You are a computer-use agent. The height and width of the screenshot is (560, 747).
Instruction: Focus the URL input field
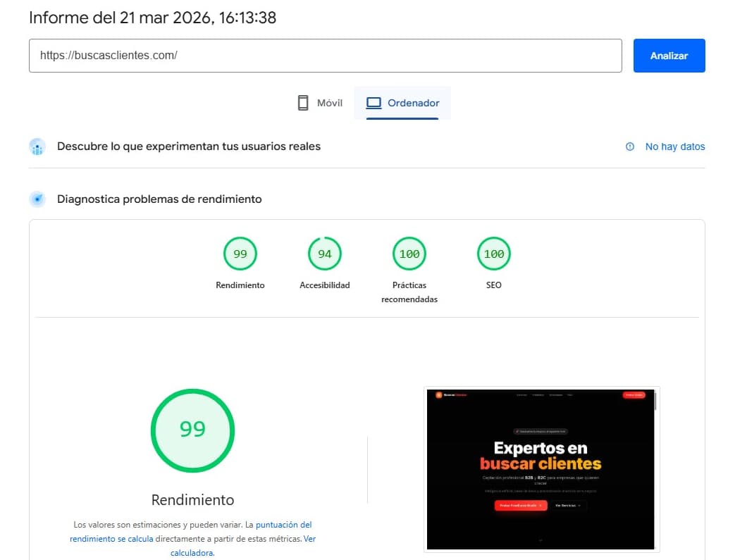[326, 56]
